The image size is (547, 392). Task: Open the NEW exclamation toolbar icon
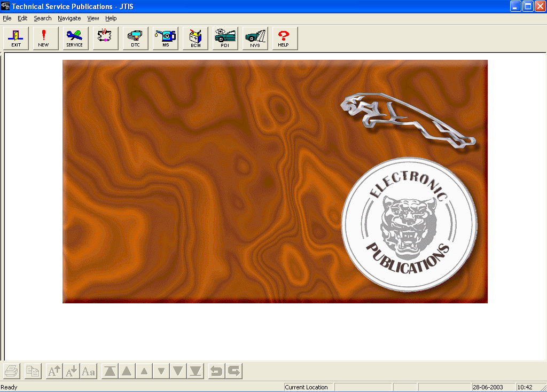[x=46, y=38]
